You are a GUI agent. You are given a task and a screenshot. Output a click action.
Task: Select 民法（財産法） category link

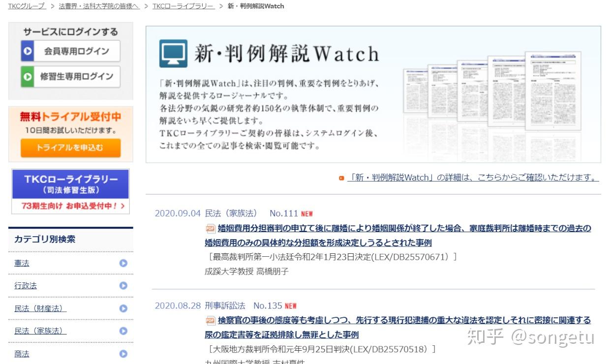click(x=40, y=308)
